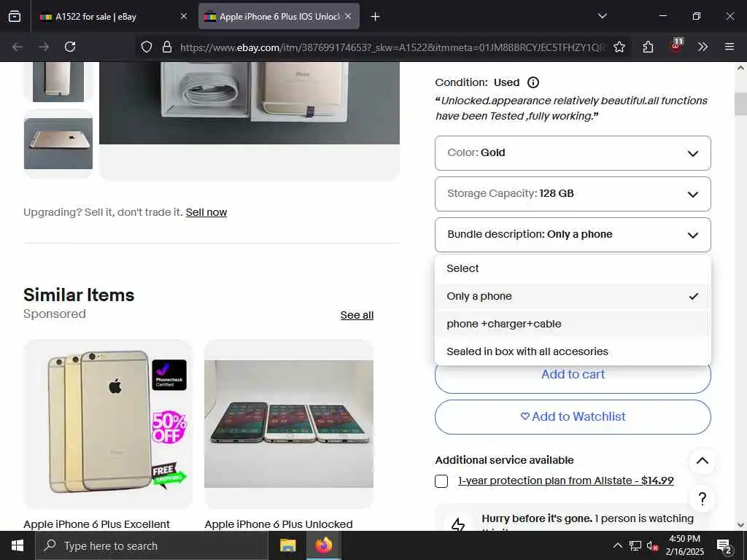Open File Explorer from taskbar

pyautogui.click(x=287, y=545)
